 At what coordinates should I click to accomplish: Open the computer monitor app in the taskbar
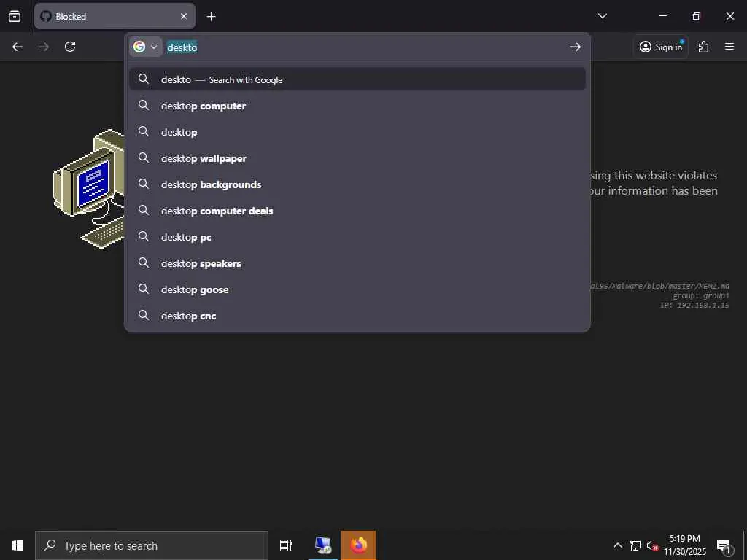(323, 545)
